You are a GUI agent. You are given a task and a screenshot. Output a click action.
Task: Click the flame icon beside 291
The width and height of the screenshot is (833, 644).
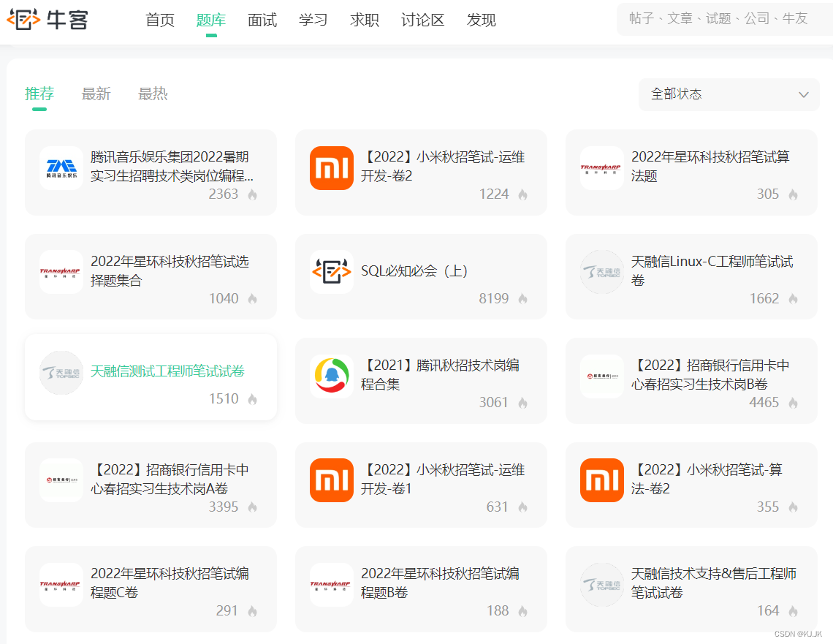(252, 612)
